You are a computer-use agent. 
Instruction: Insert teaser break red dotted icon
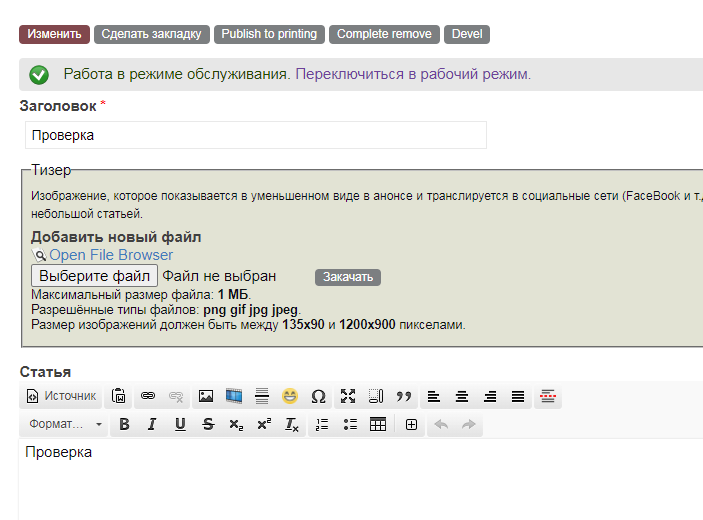pos(548,396)
